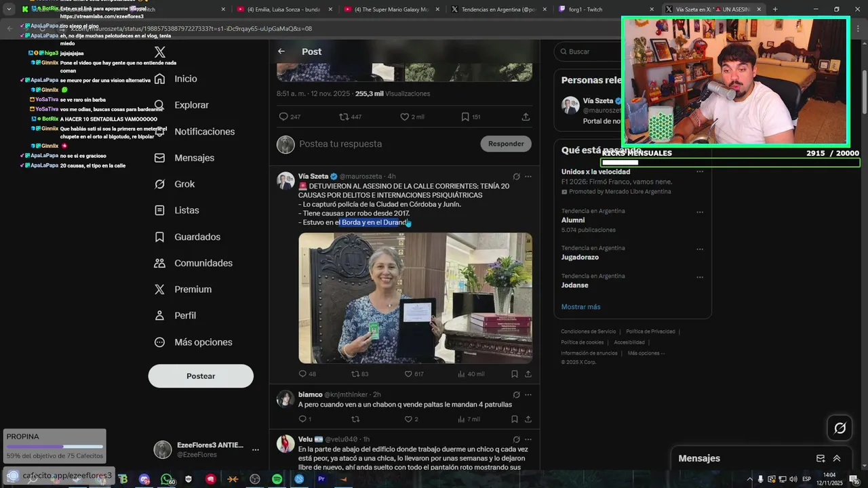Screen dimensions: 868x488
Task: Share biamco's comment
Action: coord(528,419)
